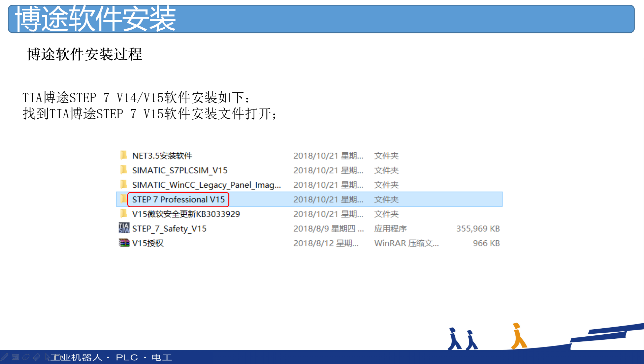Click the 355,969 KB file size

click(478, 229)
